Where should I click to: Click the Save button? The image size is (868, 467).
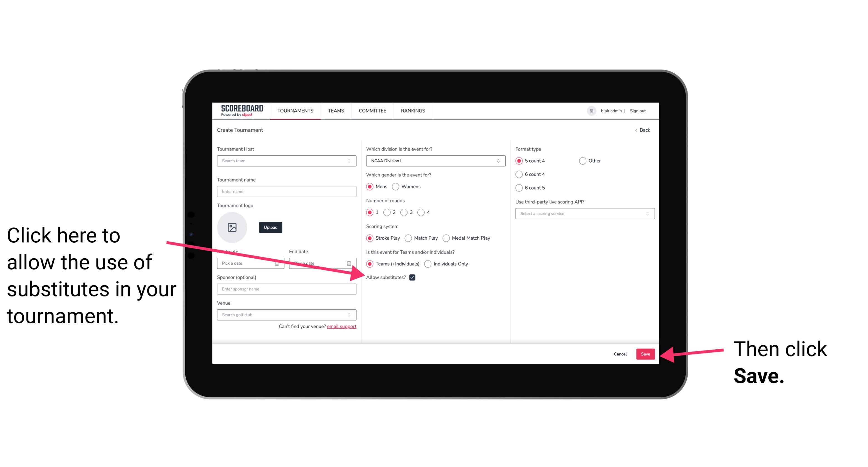(x=646, y=354)
